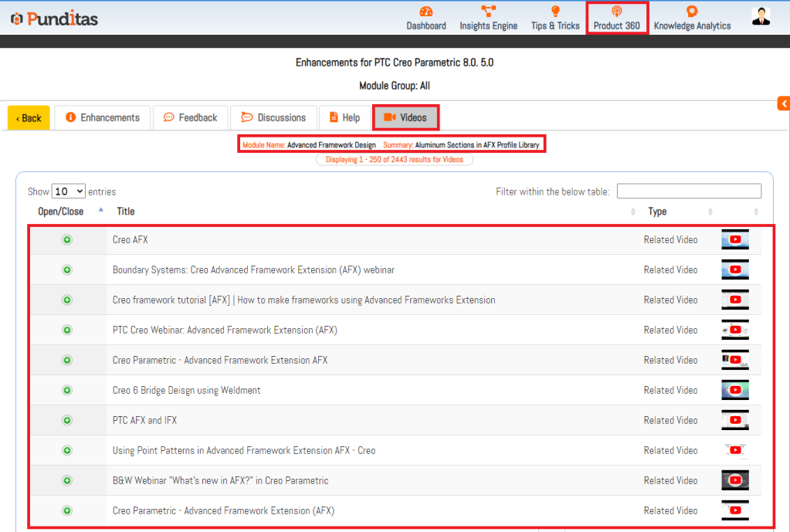Click the Tips & Tricks lightbulb icon

click(554, 12)
